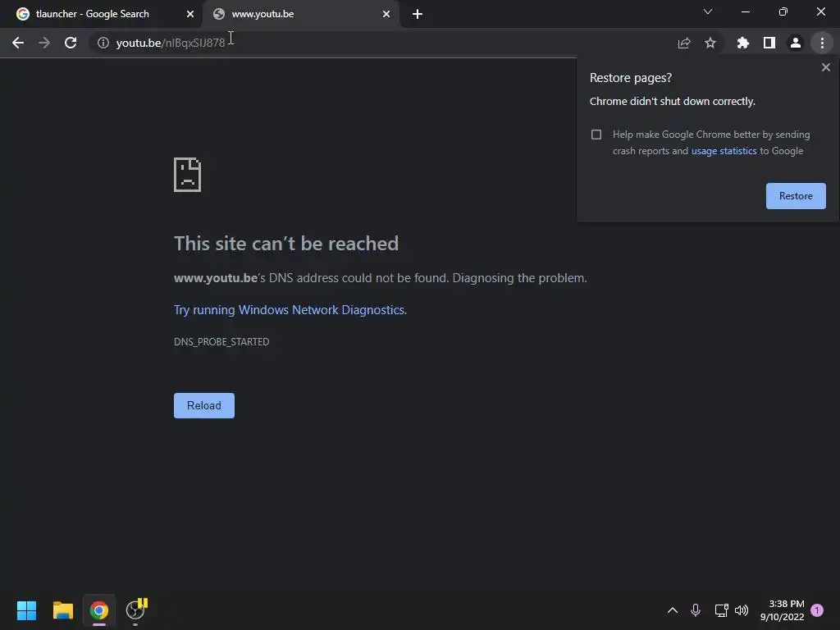Image resolution: width=840 pixels, height=630 pixels.
Task: Click the Chrome taskbar icon
Action: (99, 610)
